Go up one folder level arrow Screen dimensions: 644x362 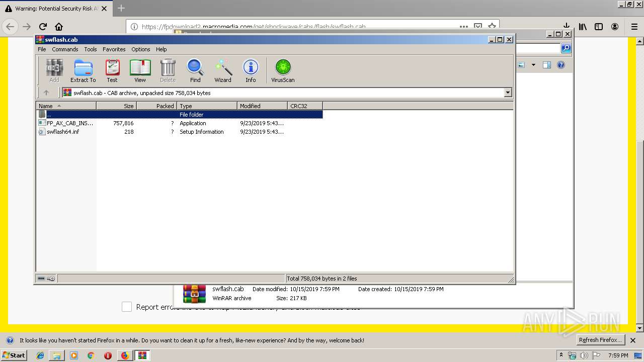point(46,93)
